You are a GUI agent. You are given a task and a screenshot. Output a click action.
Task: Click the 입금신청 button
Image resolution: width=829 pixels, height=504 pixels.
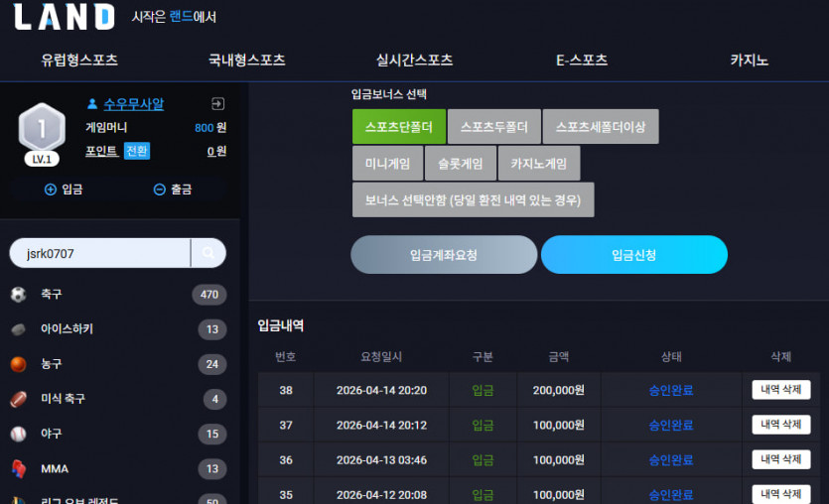click(634, 255)
